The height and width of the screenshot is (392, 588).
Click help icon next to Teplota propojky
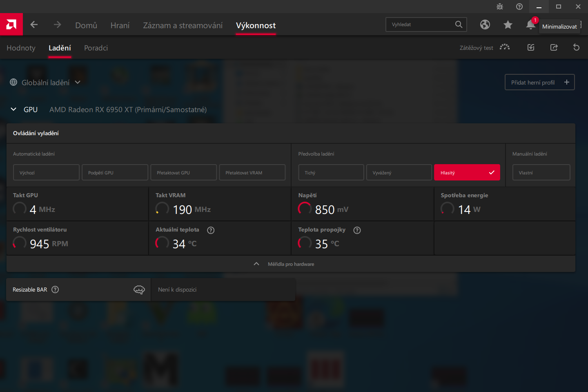point(357,230)
